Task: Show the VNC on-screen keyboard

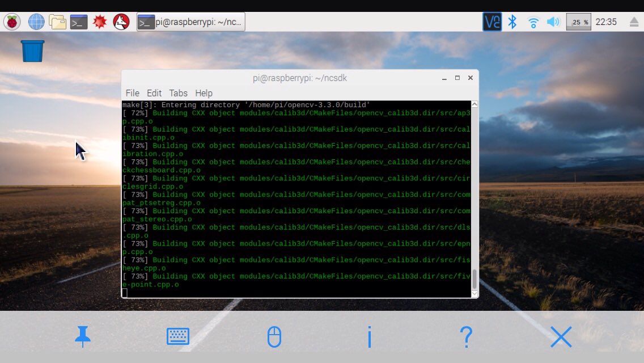Action: [178, 337]
